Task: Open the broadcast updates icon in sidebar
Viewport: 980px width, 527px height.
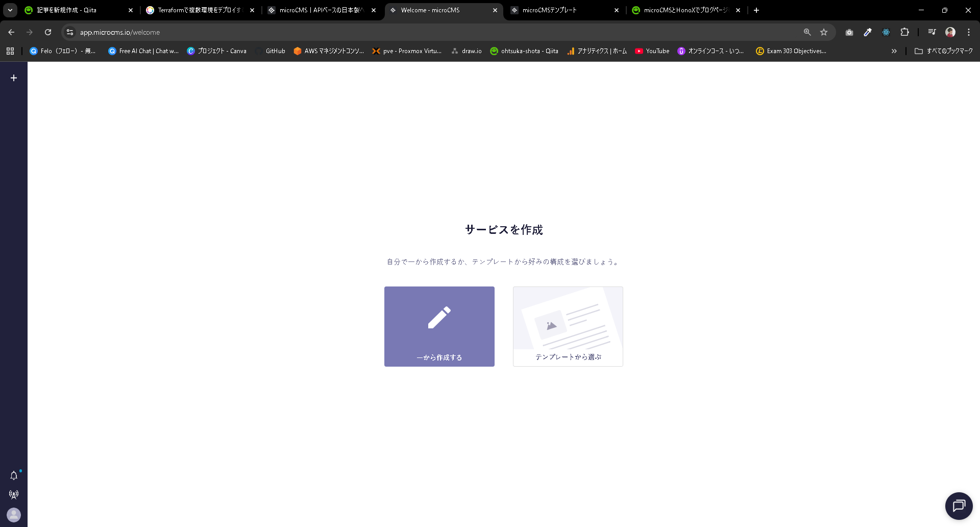Action: [14, 494]
